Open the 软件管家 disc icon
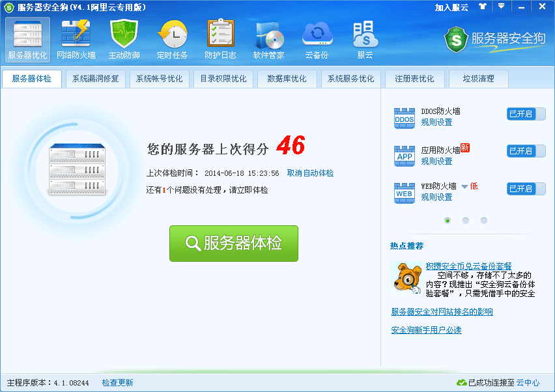Viewport: 555px width, 392px height. point(268,40)
